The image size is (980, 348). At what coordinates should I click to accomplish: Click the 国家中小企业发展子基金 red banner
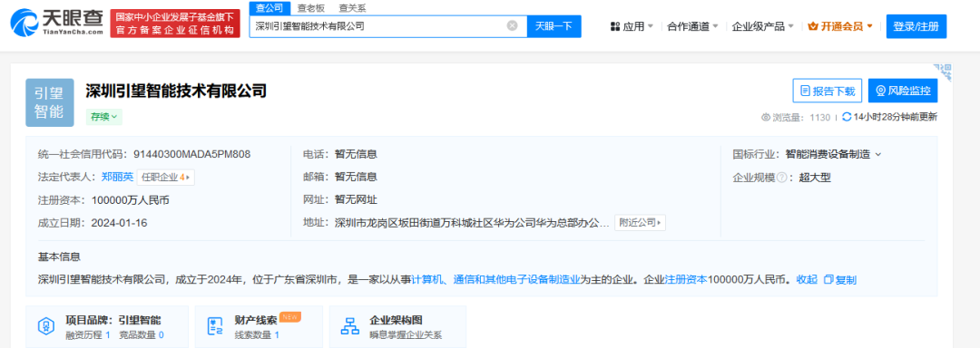click(175, 23)
